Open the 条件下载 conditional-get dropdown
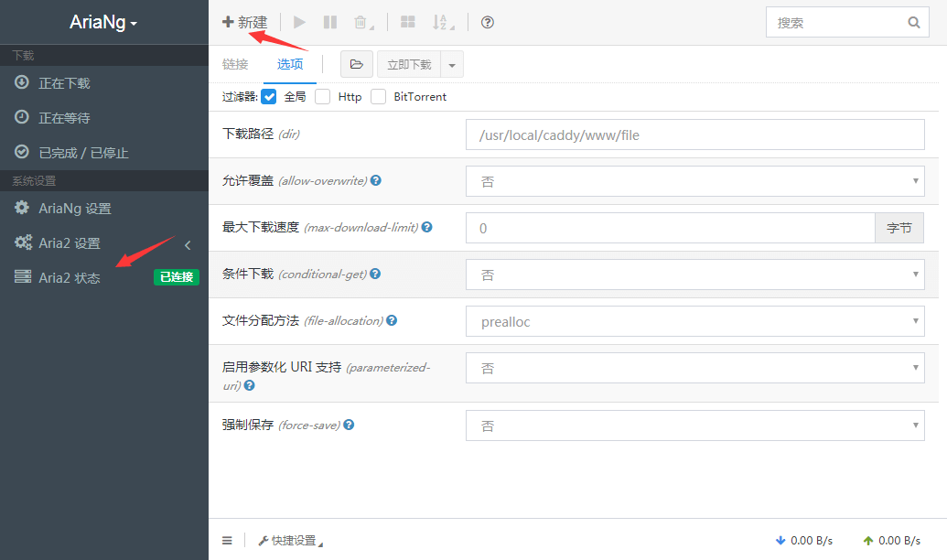947x560 pixels. coord(694,275)
